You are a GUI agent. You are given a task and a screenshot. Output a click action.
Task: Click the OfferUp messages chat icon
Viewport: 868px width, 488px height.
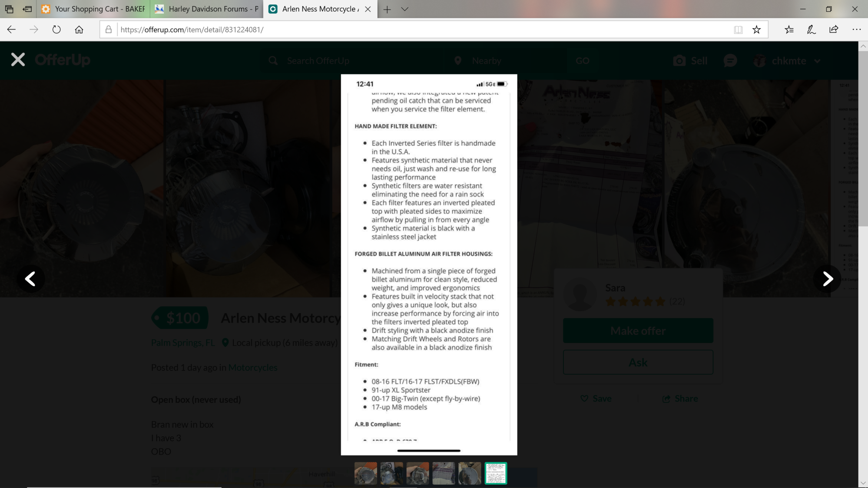[730, 61]
